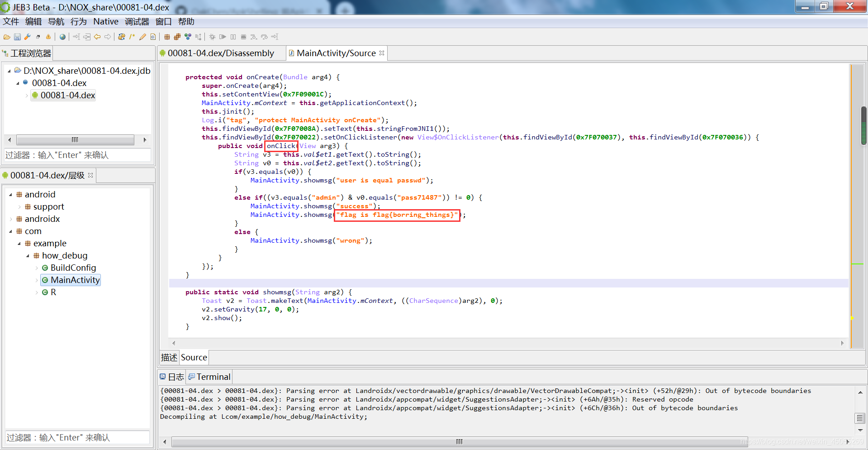This screenshot has width=868, height=450.
Task: Open the 文件 menu
Action: 11,22
